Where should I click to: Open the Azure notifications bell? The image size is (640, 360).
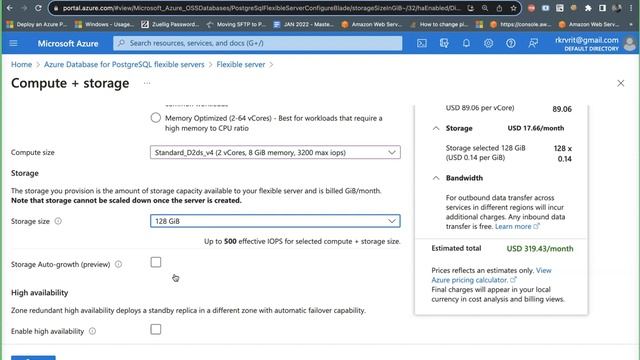tap(466, 43)
